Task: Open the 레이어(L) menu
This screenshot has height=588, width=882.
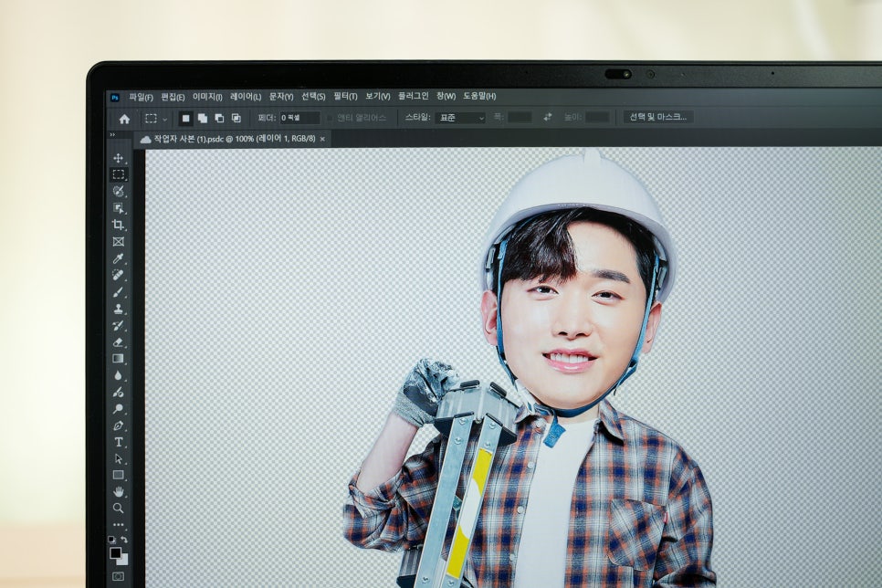Action: [246, 97]
